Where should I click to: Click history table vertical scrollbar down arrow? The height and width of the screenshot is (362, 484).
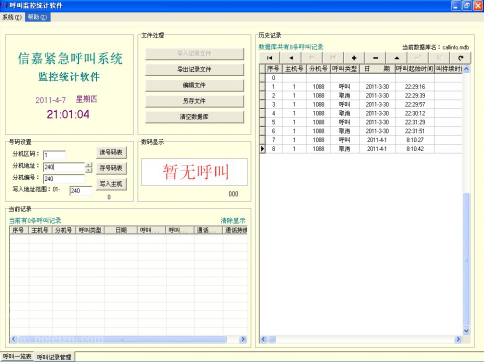click(466, 331)
